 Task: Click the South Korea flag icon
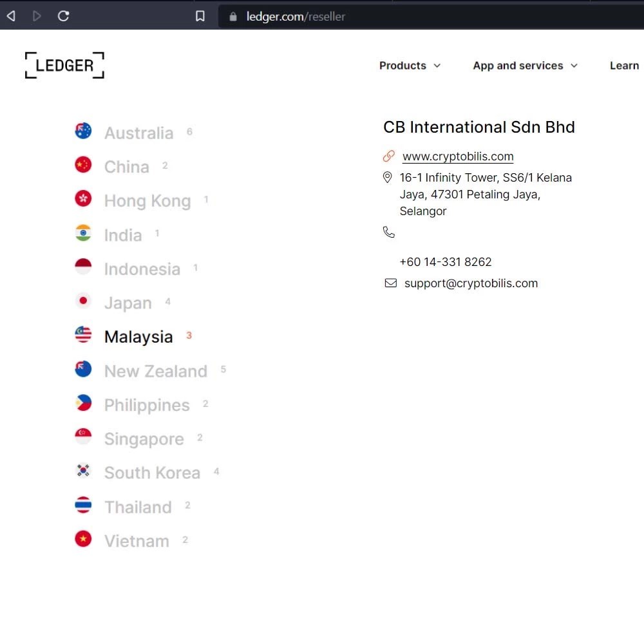[83, 471]
